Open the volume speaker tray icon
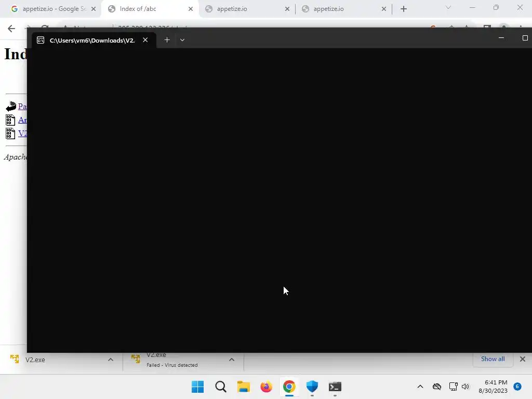Image resolution: width=532 pixels, height=399 pixels. pyautogui.click(x=465, y=387)
